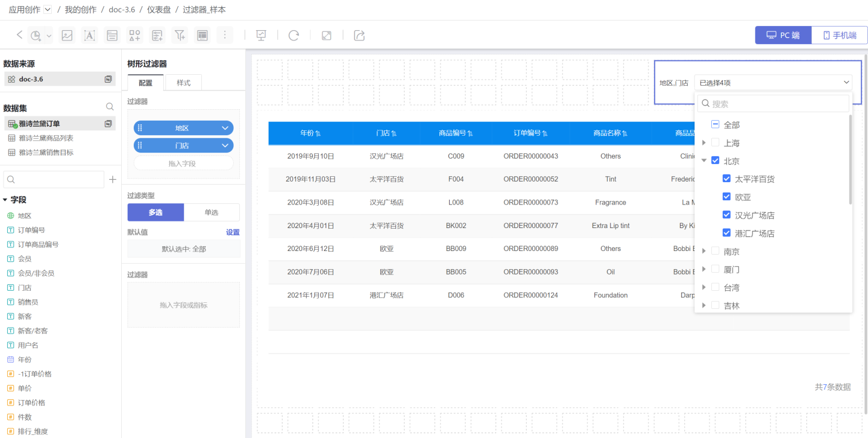This screenshot has height=438, width=868.
Task: Click the 设置 link for default value
Action: point(233,232)
